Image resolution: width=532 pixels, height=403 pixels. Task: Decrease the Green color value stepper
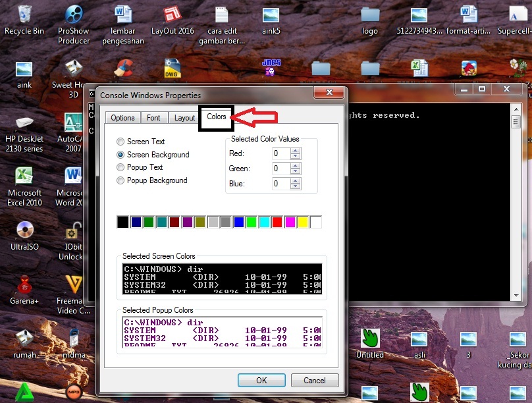296,172
